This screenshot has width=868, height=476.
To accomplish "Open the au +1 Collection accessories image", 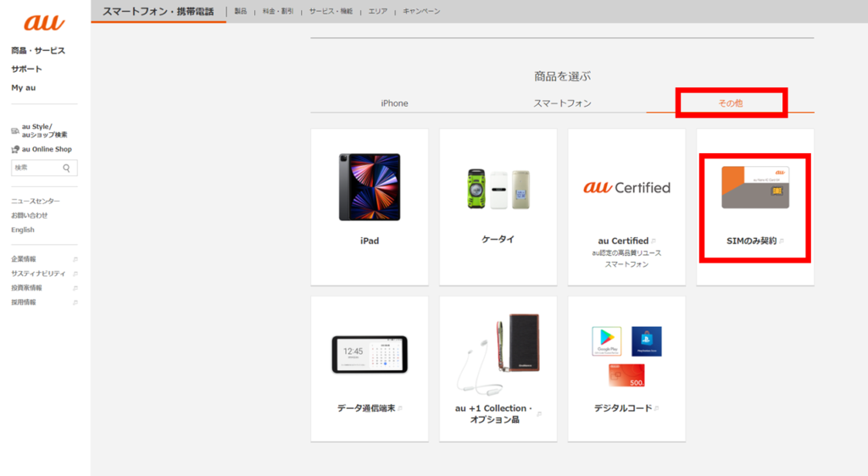I will [x=498, y=353].
